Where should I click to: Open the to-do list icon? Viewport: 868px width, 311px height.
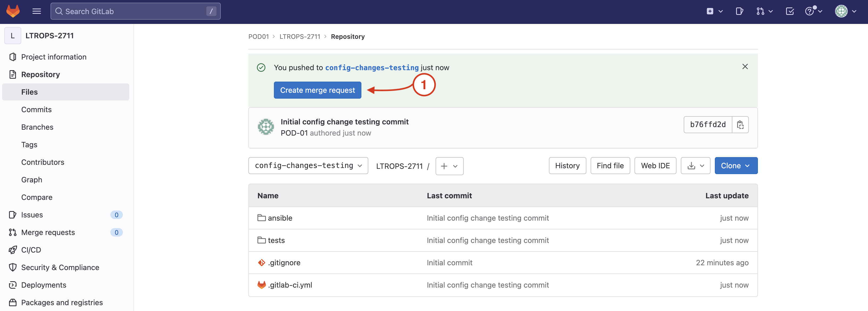pos(790,11)
